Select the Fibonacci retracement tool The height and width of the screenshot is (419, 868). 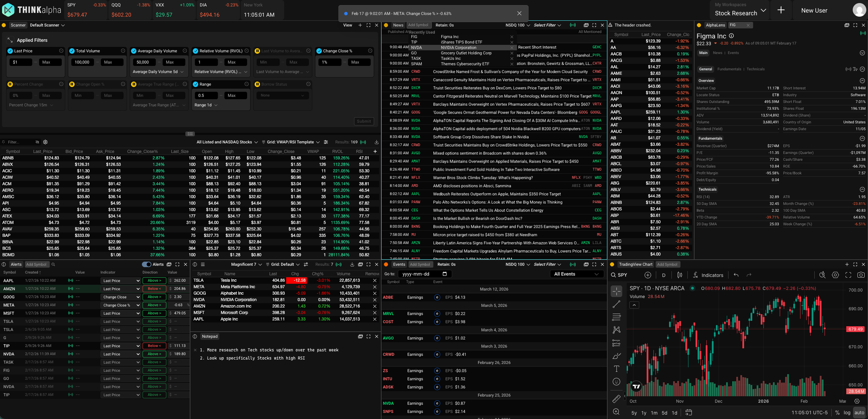point(616,317)
